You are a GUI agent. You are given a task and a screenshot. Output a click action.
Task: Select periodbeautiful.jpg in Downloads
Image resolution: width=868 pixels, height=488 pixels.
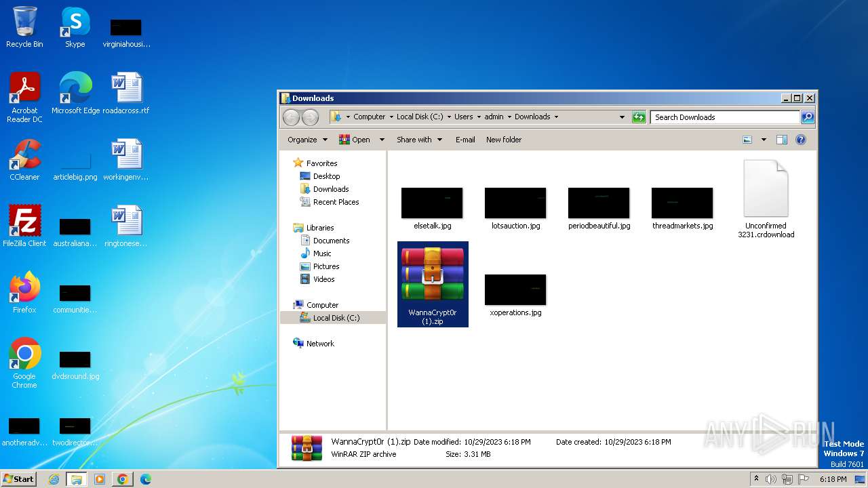click(x=599, y=209)
